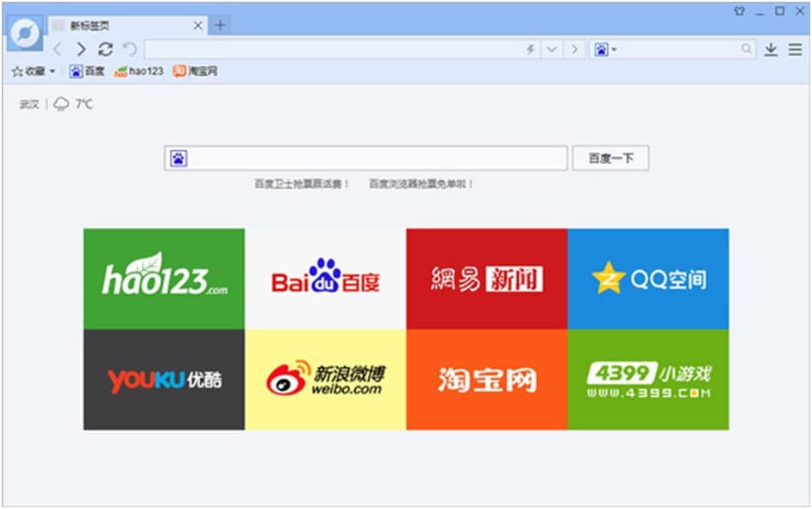Viewport: 812px width, 509px height.
Task: Click the lightning speed-mode icon in address bar
Action: click(530, 49)
